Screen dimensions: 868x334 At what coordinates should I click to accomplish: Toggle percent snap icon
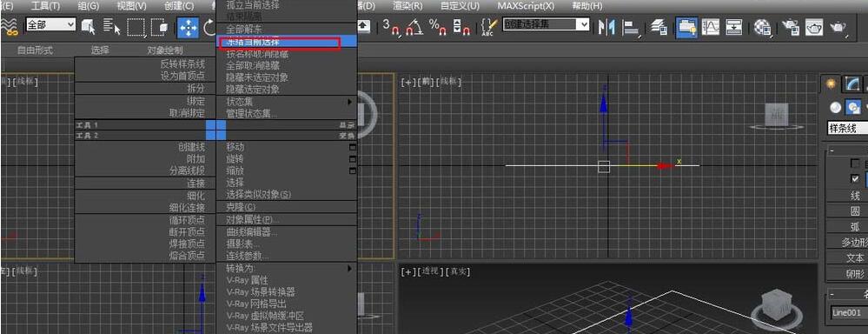click(438, 26)
